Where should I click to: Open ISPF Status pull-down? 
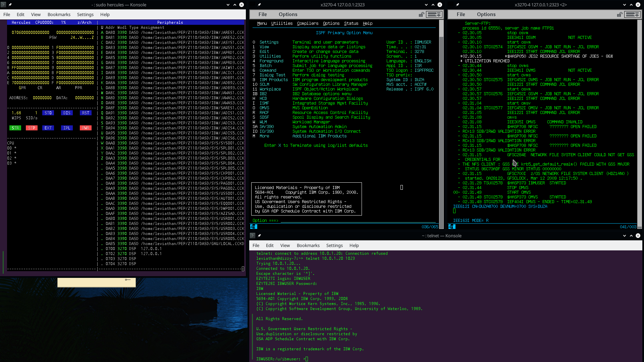coord(351,23)
